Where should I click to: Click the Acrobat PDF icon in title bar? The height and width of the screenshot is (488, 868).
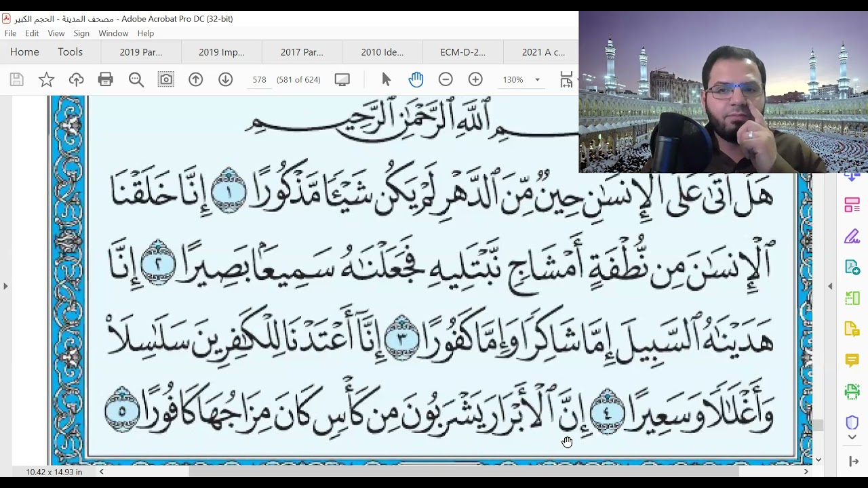coord(6,18)
